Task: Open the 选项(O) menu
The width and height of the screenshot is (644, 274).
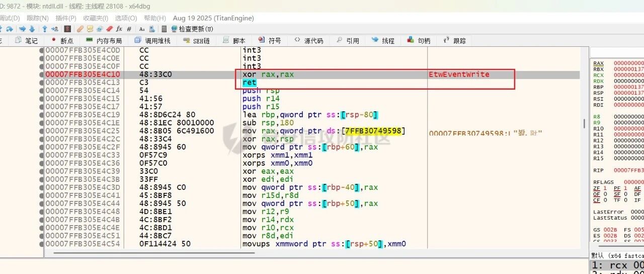Action: pyautogui.click(x=126, y=18)
